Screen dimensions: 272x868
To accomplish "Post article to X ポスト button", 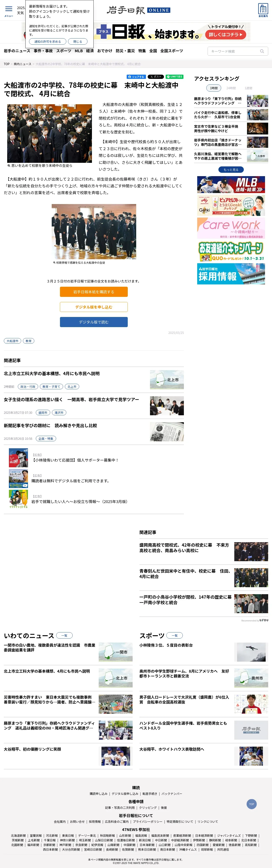I will (x=156, y=77).
